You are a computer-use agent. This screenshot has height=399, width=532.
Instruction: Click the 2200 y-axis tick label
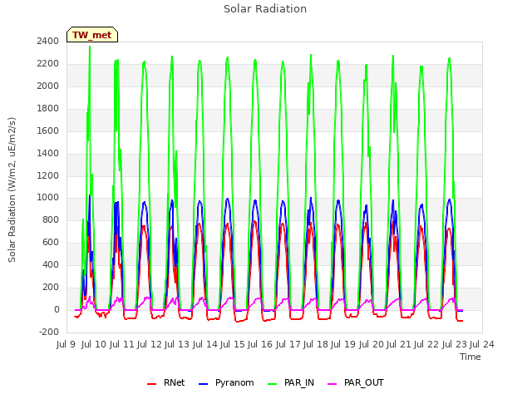[x=48, y=63]
